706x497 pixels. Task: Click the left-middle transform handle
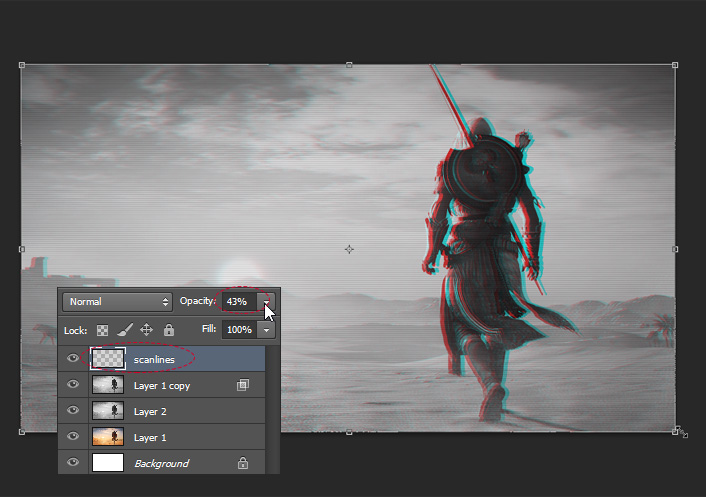(22, 249)
